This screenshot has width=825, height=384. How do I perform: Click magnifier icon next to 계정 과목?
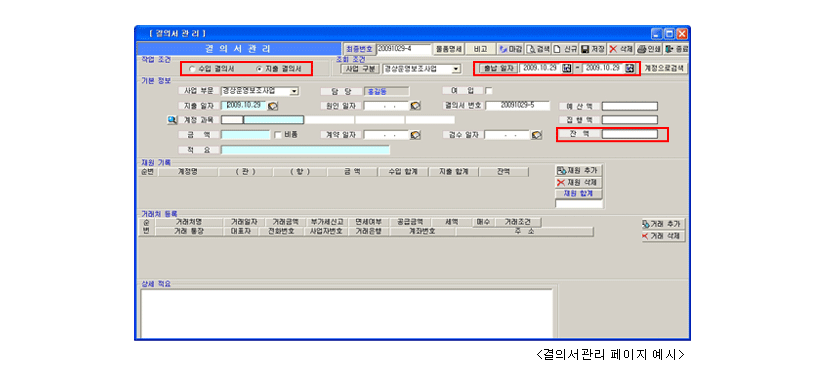point(172,120)
